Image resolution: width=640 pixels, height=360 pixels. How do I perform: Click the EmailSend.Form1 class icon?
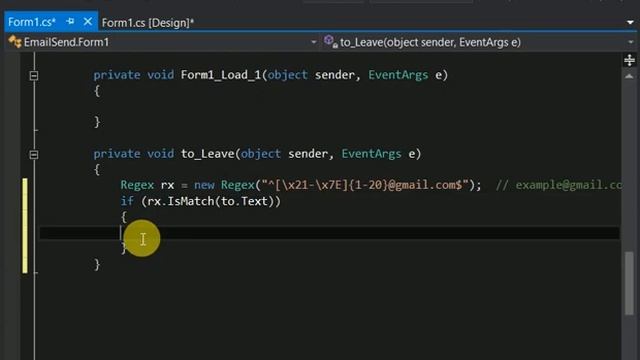click(15, 42)
